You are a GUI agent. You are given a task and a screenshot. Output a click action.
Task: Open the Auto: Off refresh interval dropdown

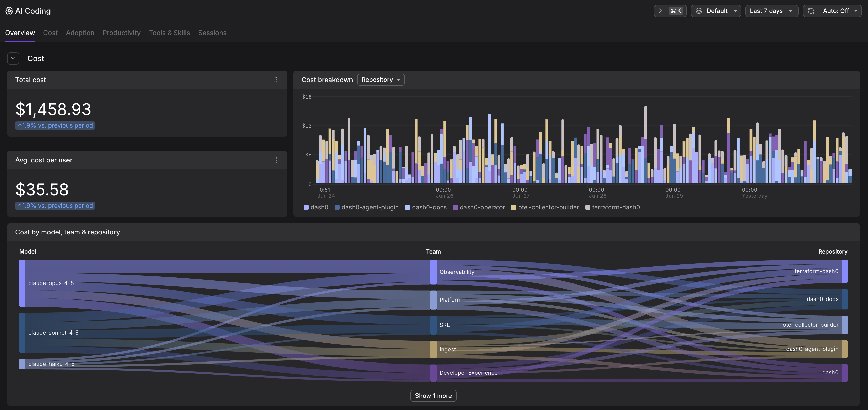(x=840, y=11)
